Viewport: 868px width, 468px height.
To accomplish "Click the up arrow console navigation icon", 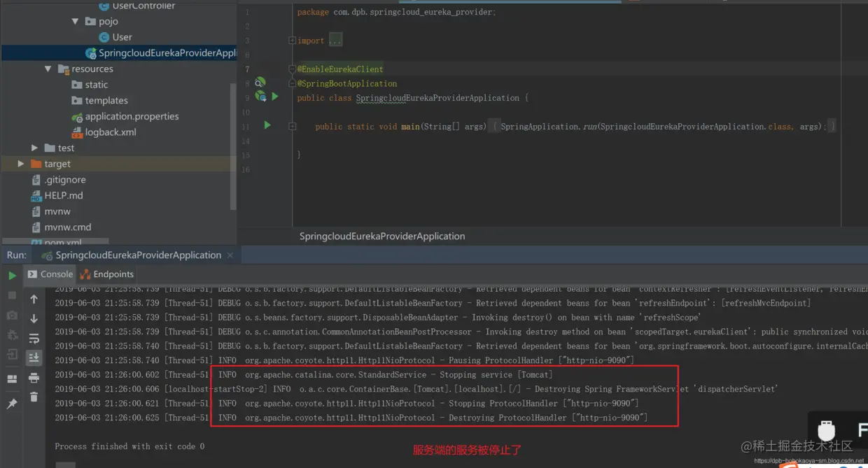I will [x=34, y=299].
